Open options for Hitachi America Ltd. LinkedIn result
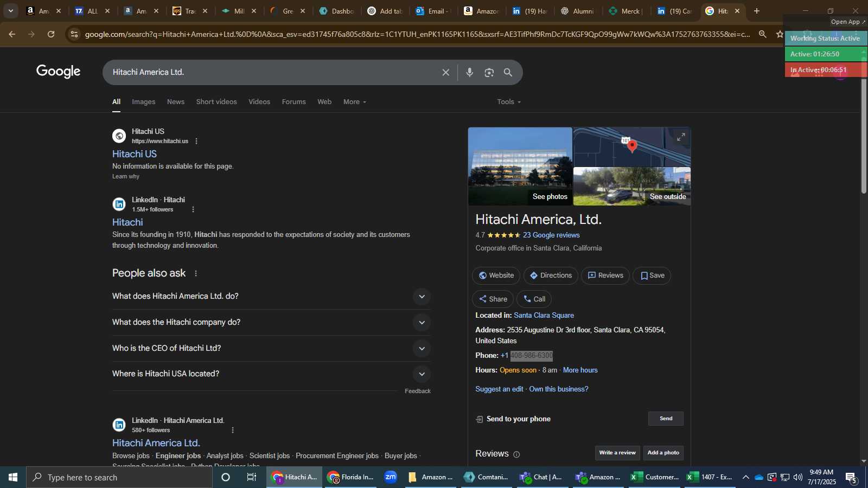The height and width of the screenshot is (488, 868). click(x=233, y=430)
